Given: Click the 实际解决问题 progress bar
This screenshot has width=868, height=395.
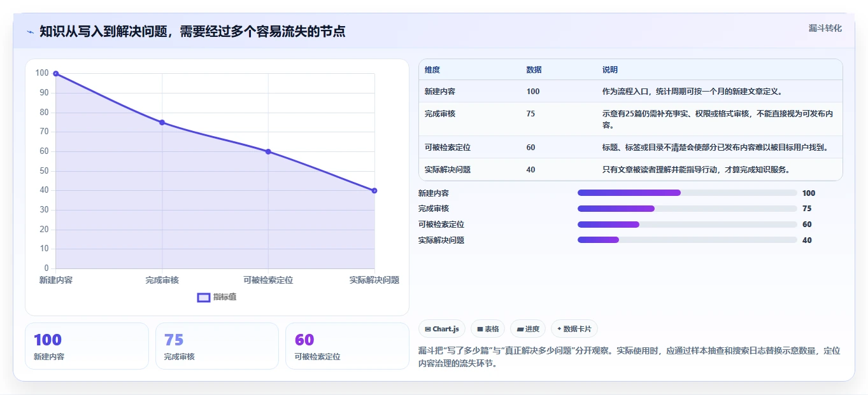Looking at the screenshot, I should point(687,240).
